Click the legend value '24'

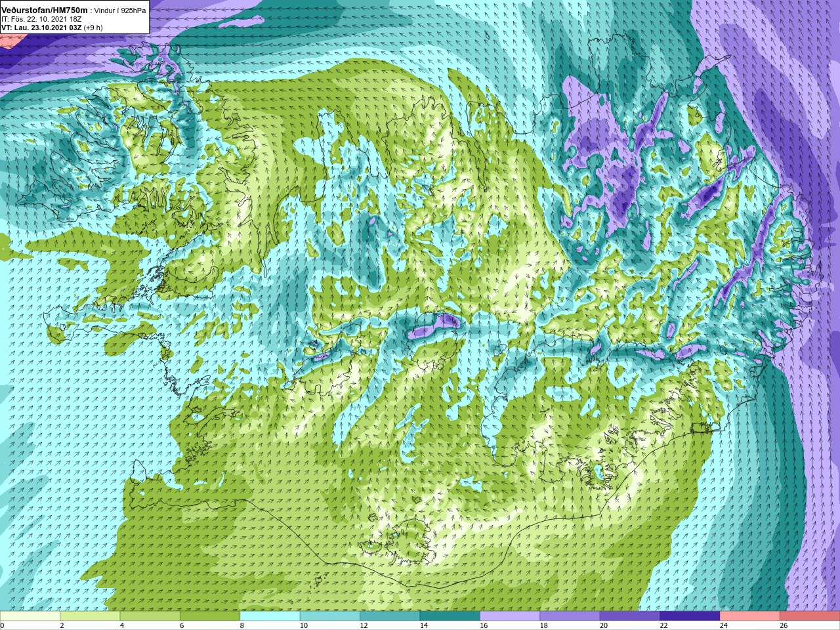coord(724,625)
